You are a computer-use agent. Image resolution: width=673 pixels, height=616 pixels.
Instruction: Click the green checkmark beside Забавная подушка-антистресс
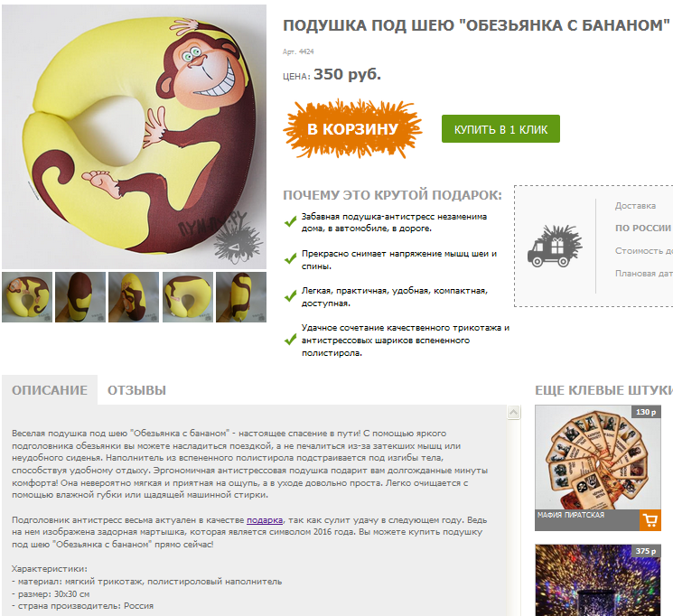[x=291, y=221]
